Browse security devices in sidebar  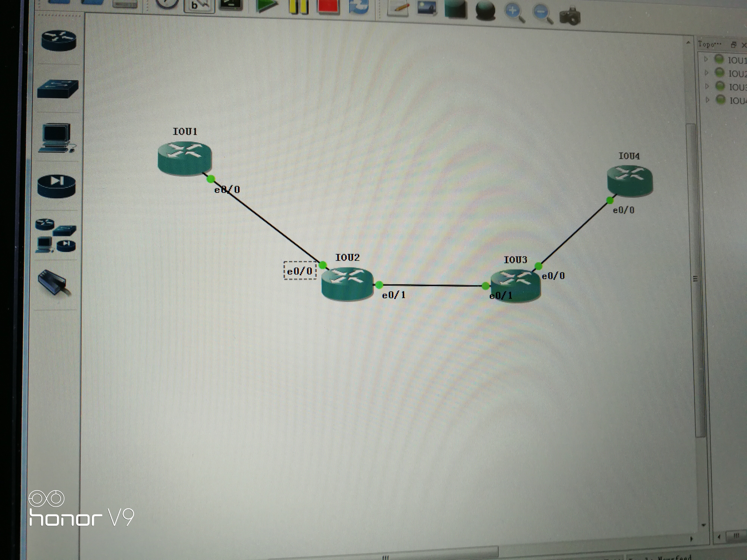point(56,186)
